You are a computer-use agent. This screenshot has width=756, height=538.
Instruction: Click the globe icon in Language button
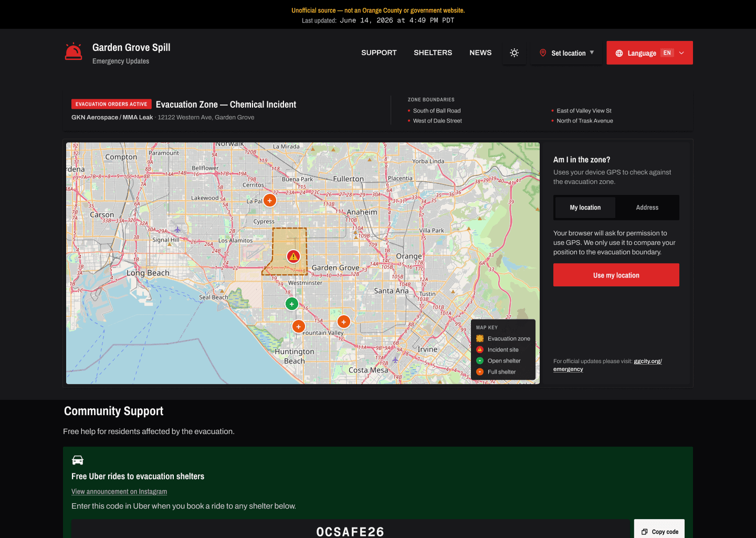(x=619, y=53)
